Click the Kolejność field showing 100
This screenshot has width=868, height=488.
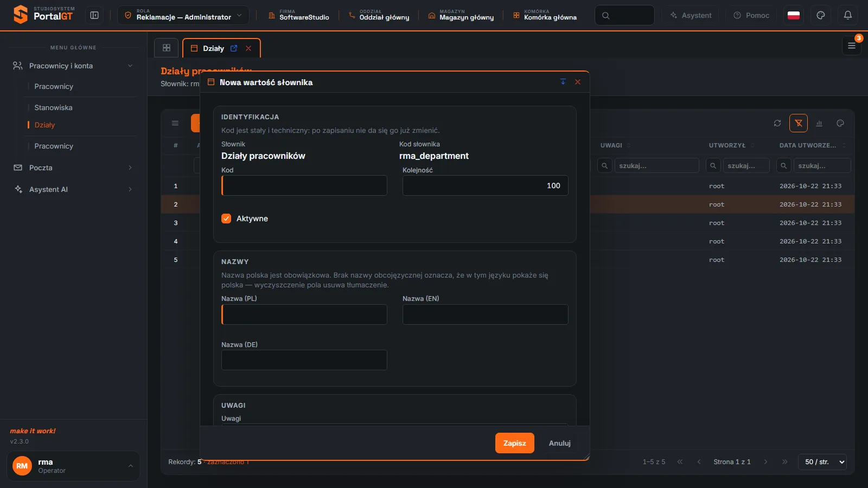tap(486, 185)
